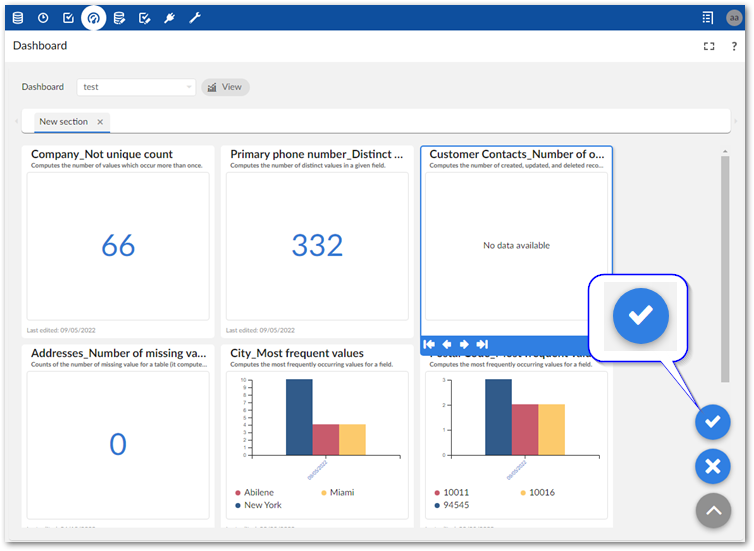Open the database icon in top toolbar
The image size is (754, 551).
pos(18,18)
